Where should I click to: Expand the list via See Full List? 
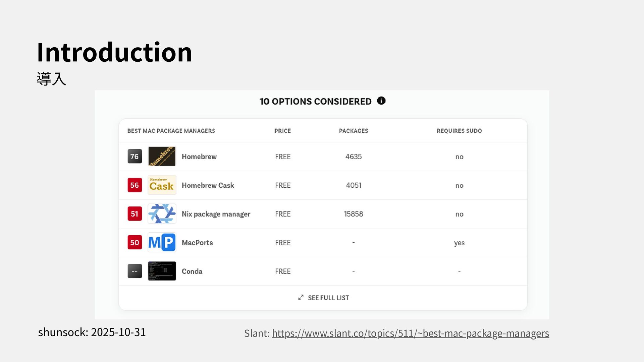pos(328,298)
